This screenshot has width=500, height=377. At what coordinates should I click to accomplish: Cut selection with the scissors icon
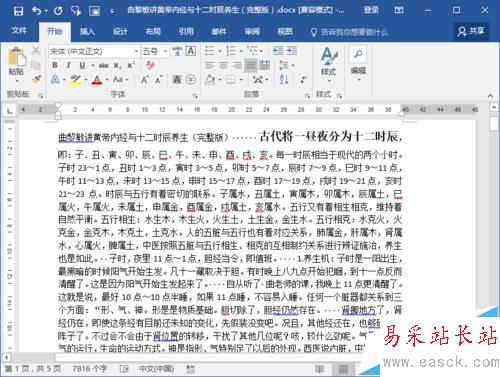coord(36,51)
